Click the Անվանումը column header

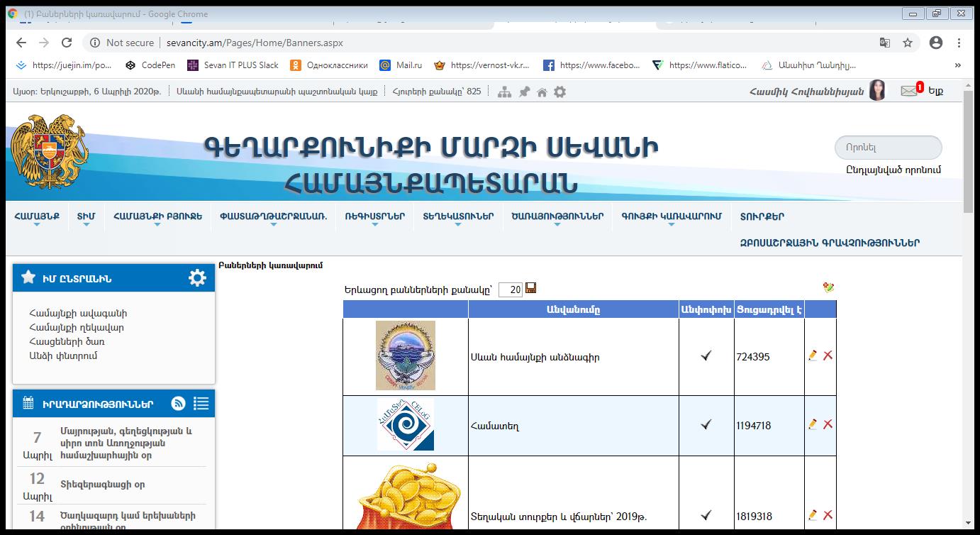(573, 309)
